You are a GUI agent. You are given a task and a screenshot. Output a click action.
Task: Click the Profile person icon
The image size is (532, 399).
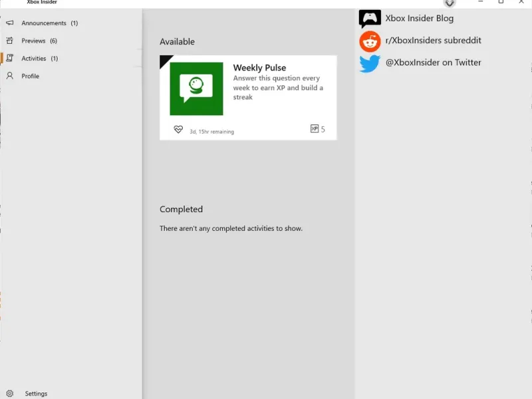click(x=10, y=76)
